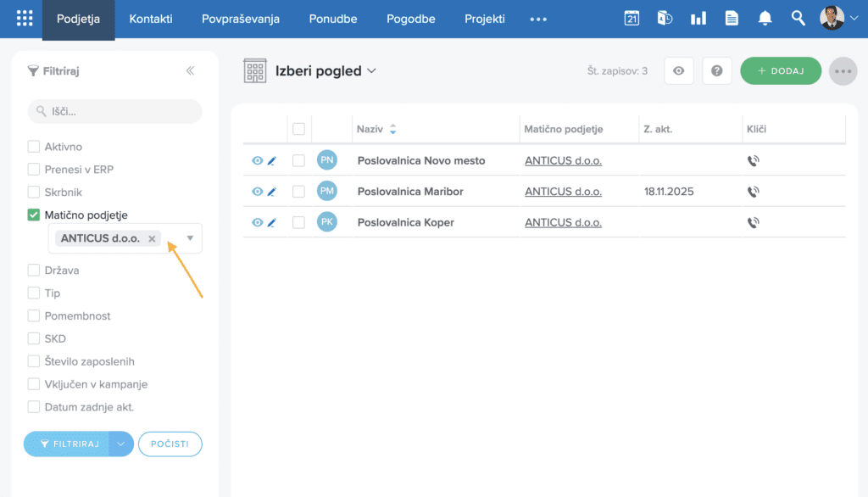Click the Počisti button
Image resolution: width=868 pixels, height=497 pixels.
point(170,444)
